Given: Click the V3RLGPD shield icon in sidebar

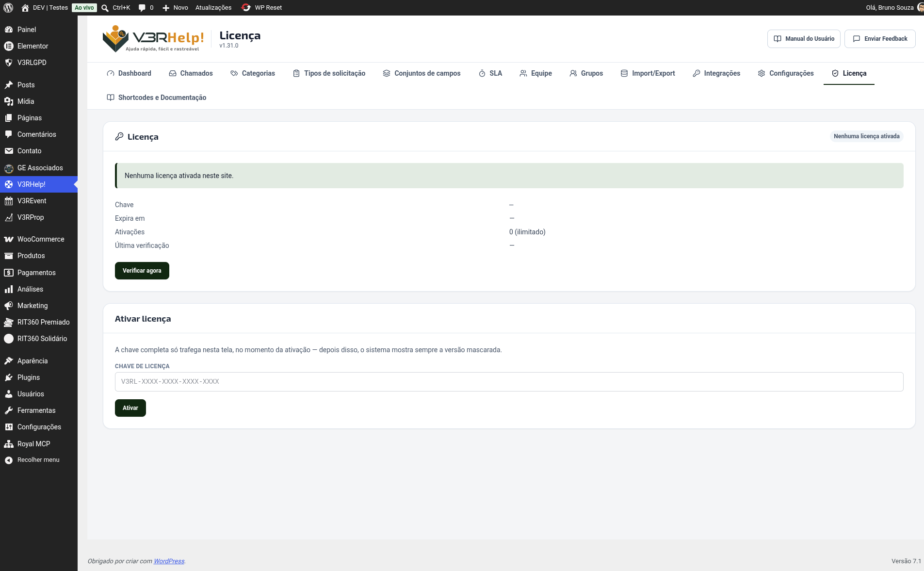Looking at the screenshot, I should point(9,63).
